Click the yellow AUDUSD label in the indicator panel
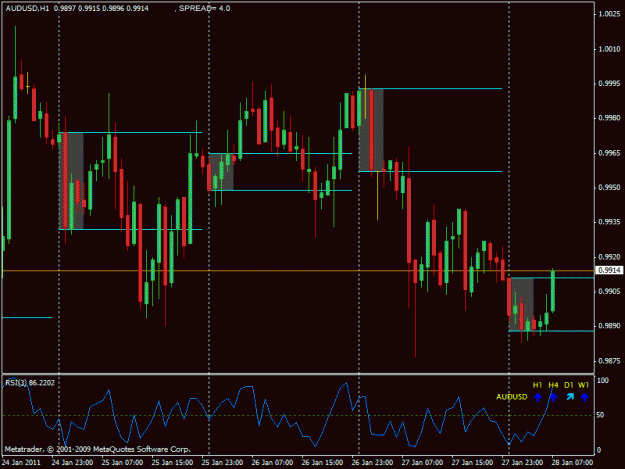Screen dimensions: 625x469 coord(511,397)
